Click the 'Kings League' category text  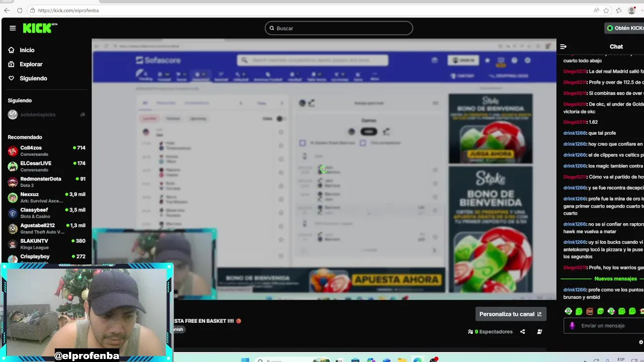[34, 248]
